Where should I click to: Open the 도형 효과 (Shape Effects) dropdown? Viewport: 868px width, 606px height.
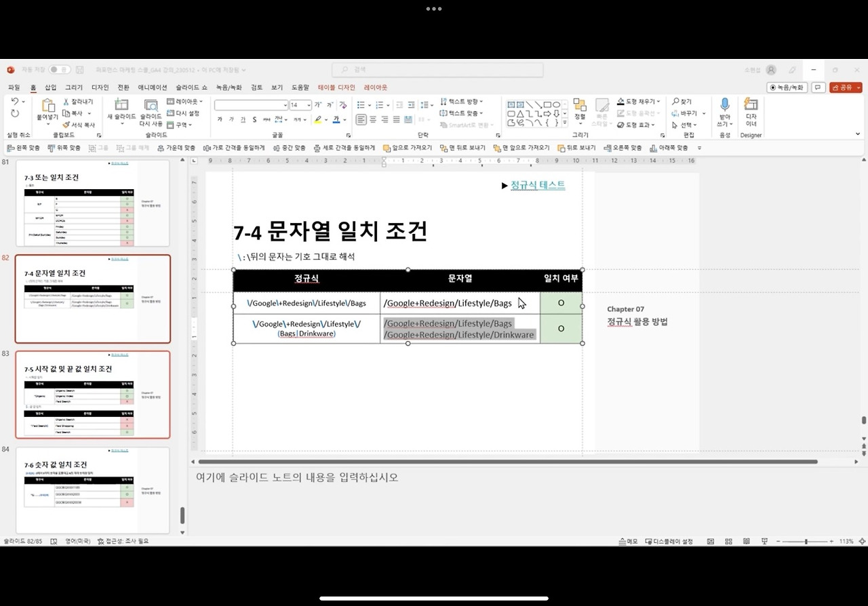tap(636, 124)
